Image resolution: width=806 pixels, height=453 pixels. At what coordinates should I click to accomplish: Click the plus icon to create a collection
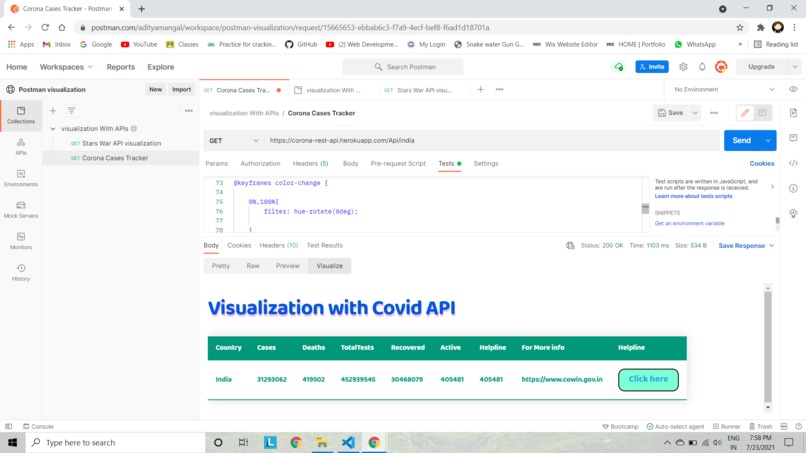click(x=52, y=111)
